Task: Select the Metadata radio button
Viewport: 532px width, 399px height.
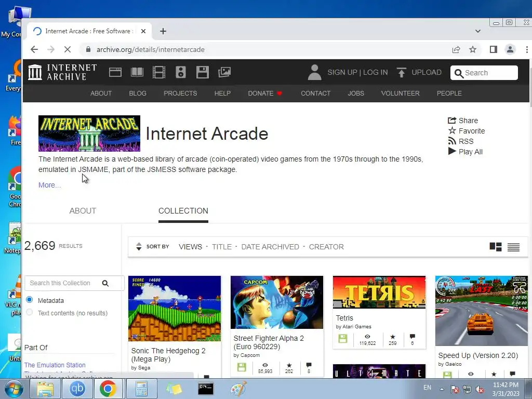Action: pyautogui.click(x=30, y=300)
